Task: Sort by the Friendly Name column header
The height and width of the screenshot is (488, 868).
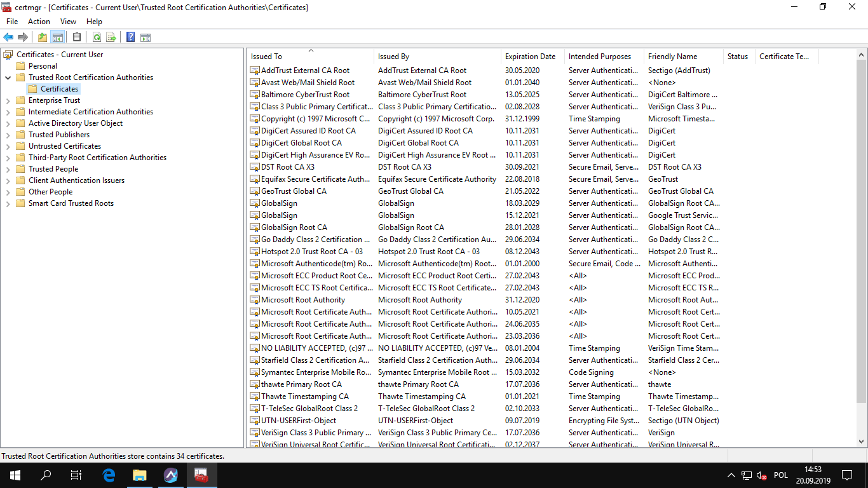Action: point(684,57)
